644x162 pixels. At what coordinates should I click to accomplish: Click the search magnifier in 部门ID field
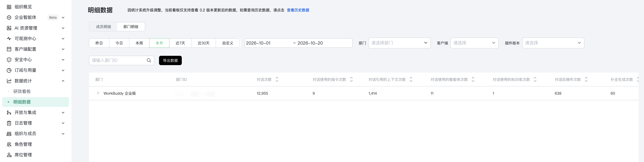point(149,60)
